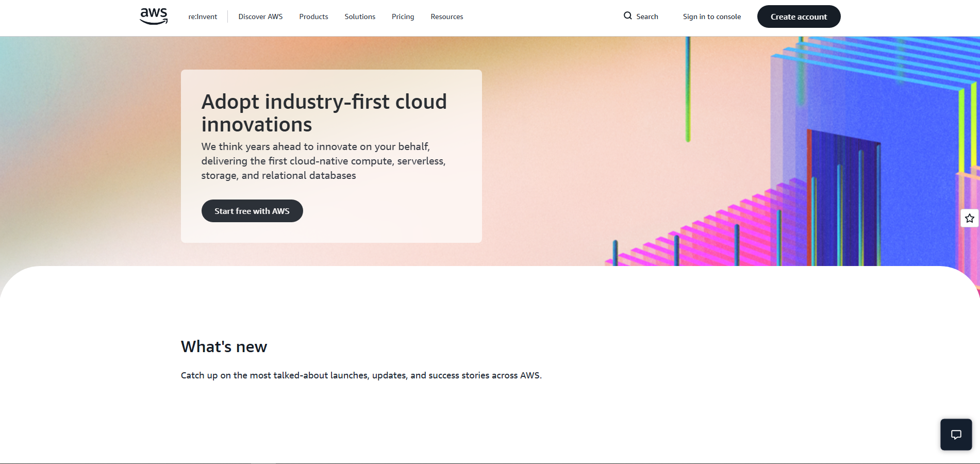This screenshot has width=980, height=464.
Task: Click the 'Catch up on the most talked-about' text
Action: point(361,375)
